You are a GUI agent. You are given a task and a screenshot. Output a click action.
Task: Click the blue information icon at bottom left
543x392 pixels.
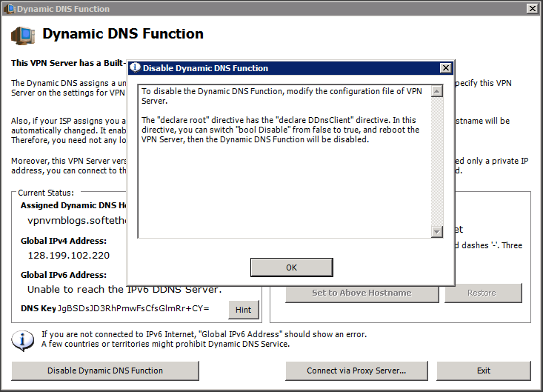tap(23, 339)
